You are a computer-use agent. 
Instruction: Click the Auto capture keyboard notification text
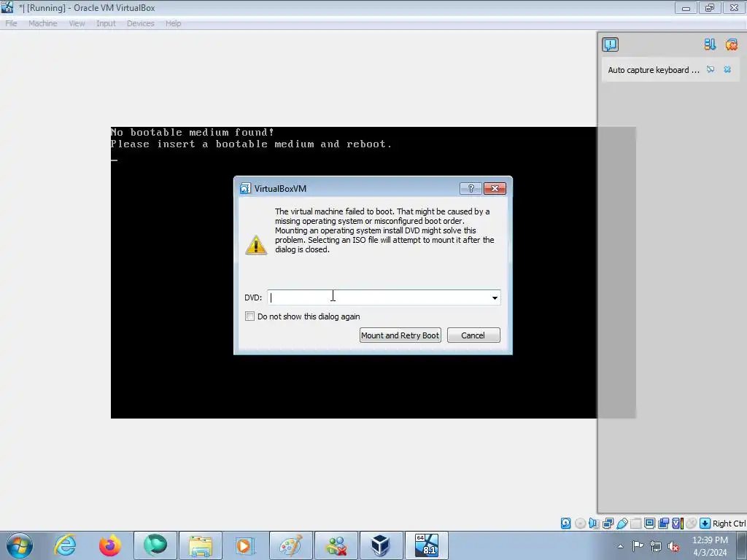[x=653, y=70]
